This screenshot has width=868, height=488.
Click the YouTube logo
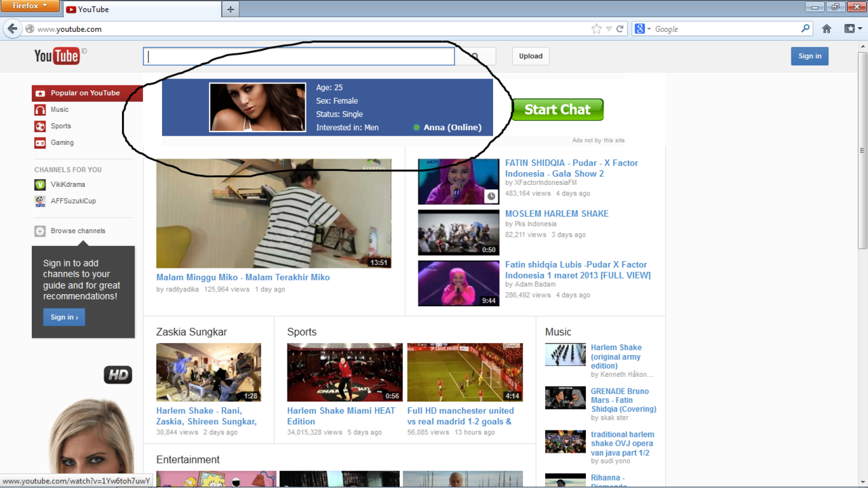pyautogui.click(x=57, y=56)
